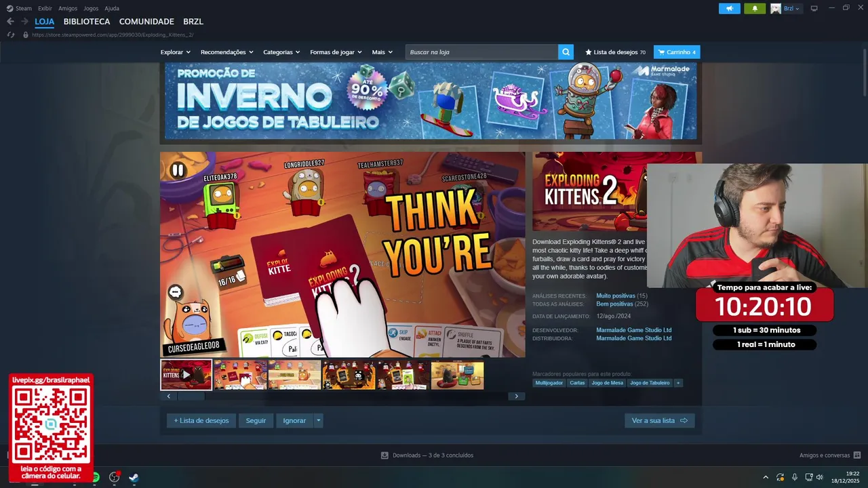Select the fourth screenshot thumbnail
This screenshot has width=868, height=488.
point(349,375)
